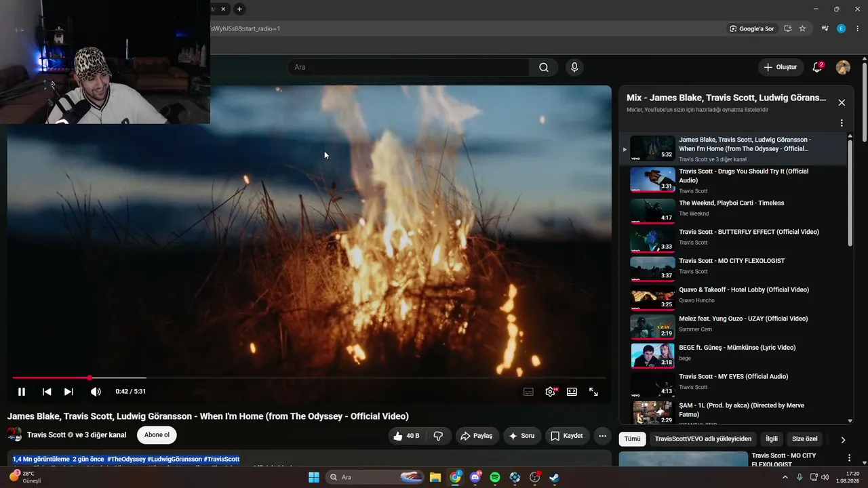
Task: Start voice search with the microphone
Action: 574,67
